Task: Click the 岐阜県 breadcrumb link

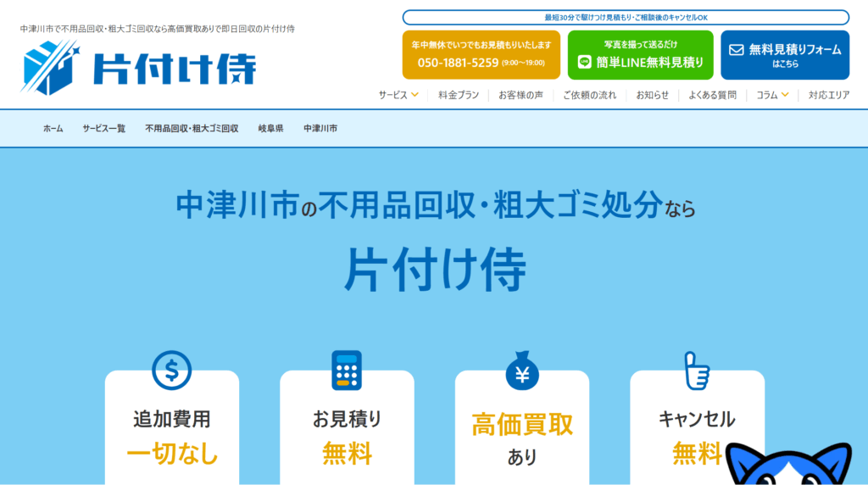Action: tap(271, 129)
